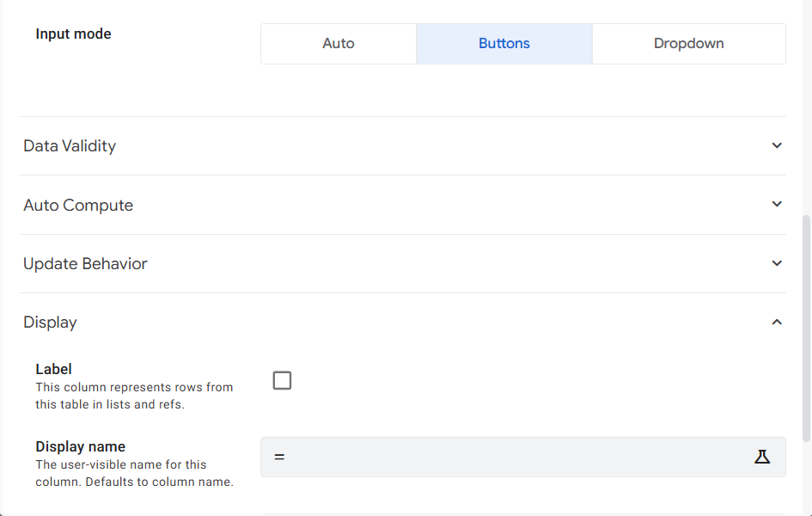The height and width of the screenshot is (516, 812).
Task: Click the Display section heading
Action: coord(50,322)
